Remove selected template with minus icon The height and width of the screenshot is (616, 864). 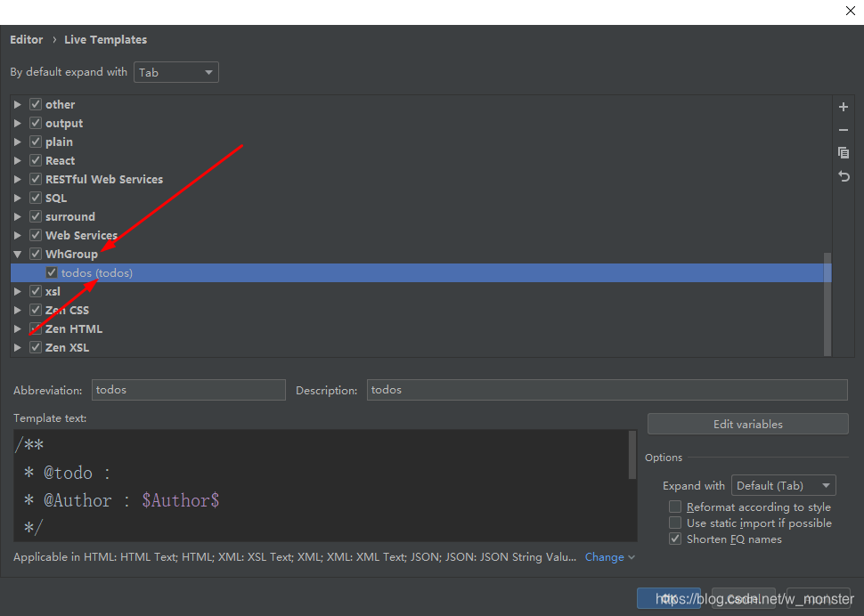coord(843,130)
